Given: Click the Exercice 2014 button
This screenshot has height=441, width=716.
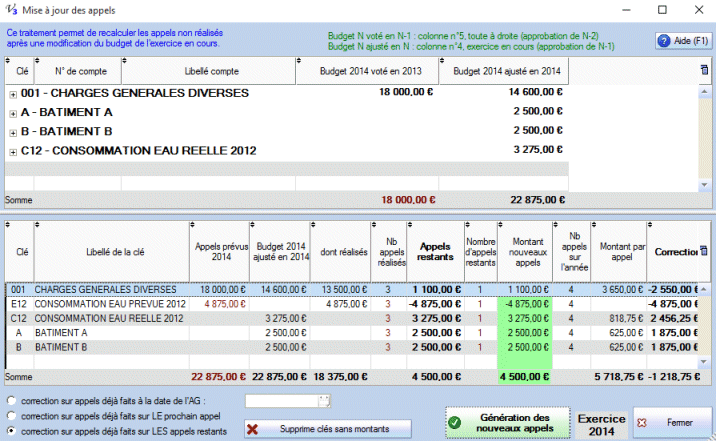Looking at the screenshot, I should [602, 423].
